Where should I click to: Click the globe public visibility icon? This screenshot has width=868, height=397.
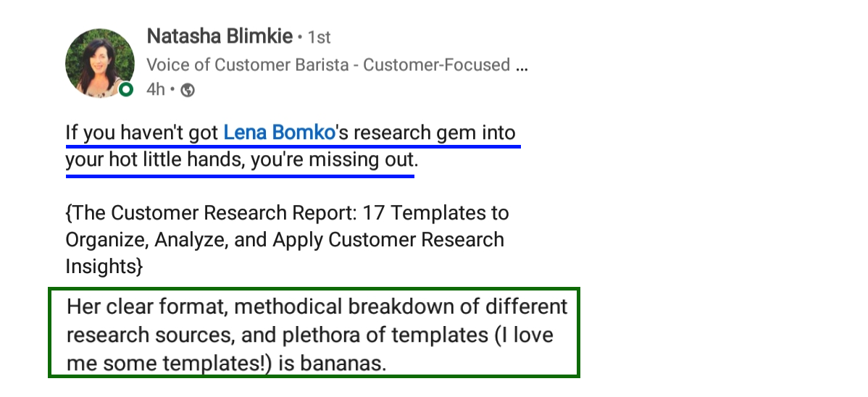188,90
